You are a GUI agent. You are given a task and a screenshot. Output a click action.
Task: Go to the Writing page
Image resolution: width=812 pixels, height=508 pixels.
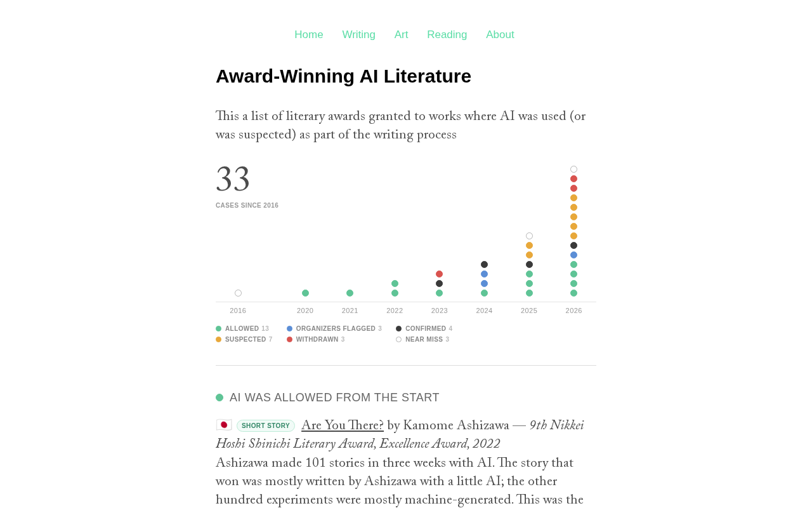tap(359, 35)
